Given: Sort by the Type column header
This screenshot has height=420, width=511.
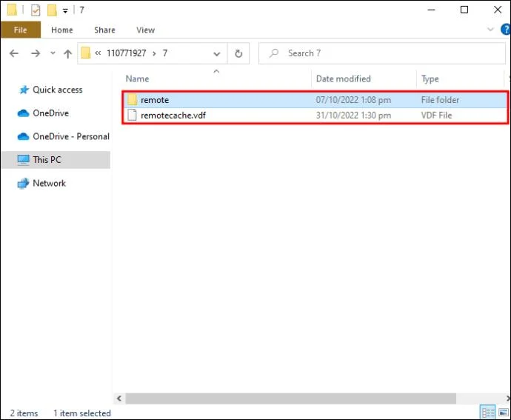Looking at the screenshot, I should (x=430, y=79).
